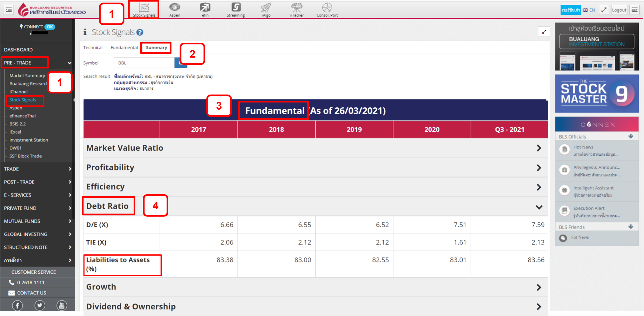The image size is (644, 316).
Task: Switch to the Technical tab
Action: pos(93,48)
